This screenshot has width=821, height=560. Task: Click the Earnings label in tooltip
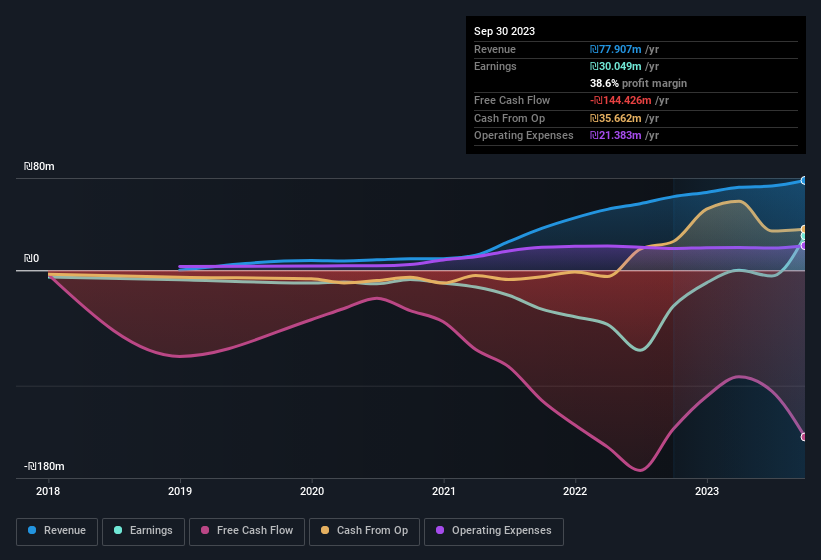[495, 66]
